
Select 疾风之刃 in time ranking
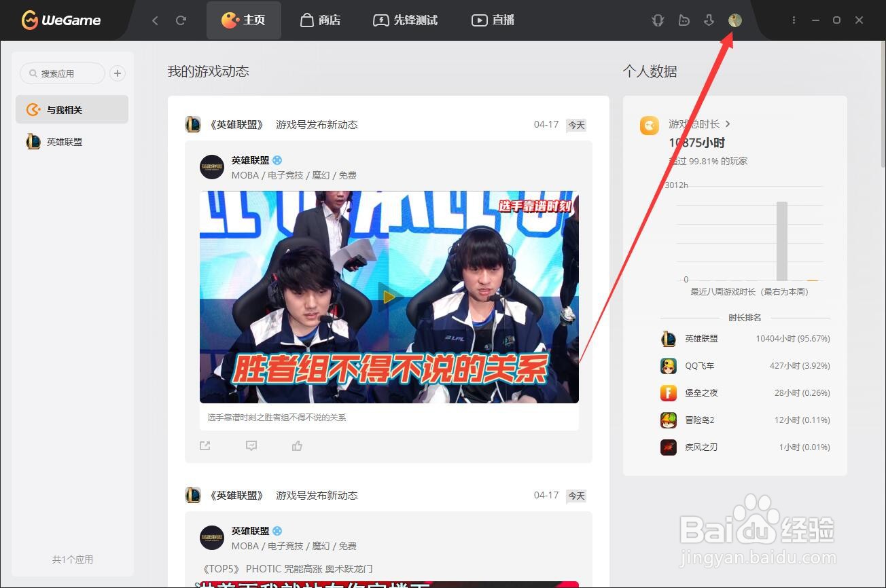(745, 447)
